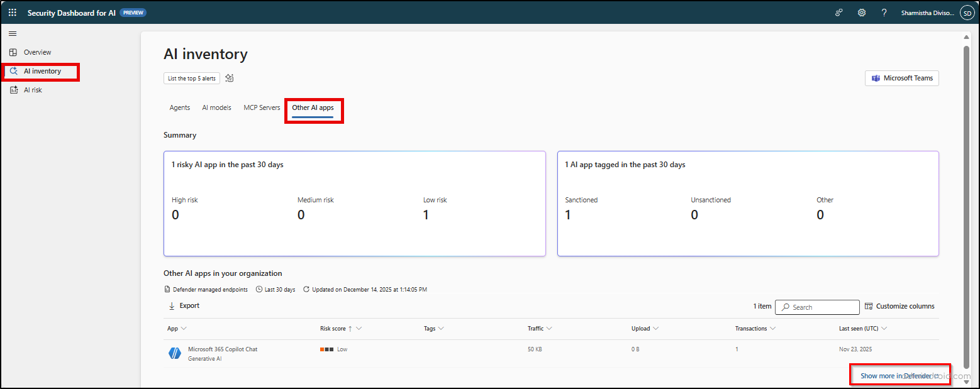Click the help question mark icon
The height and width of the screenshot is (389, 980).
coord(884,13)
